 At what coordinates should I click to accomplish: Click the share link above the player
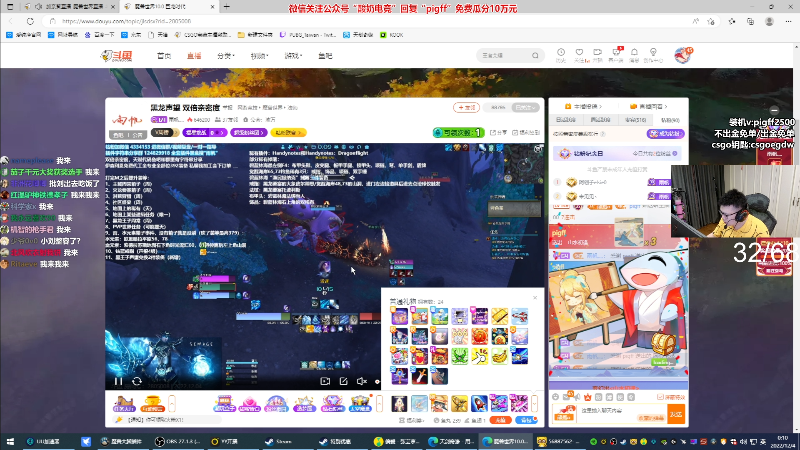coord(498,133)
